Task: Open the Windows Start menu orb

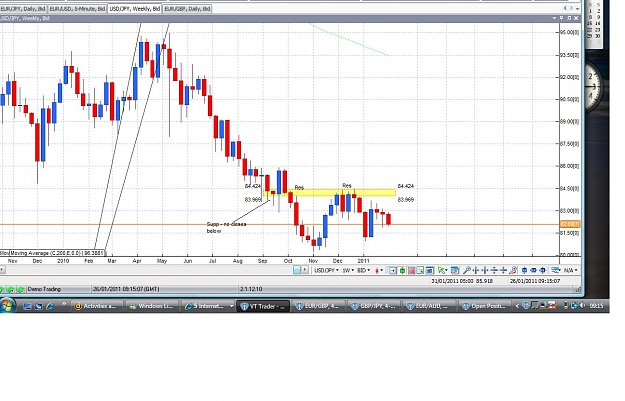Action: click(7, 306)
